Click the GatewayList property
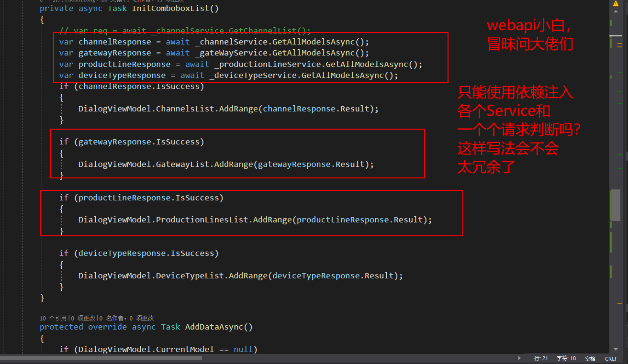Screen dimensions: 628x364 pos(183,165)
